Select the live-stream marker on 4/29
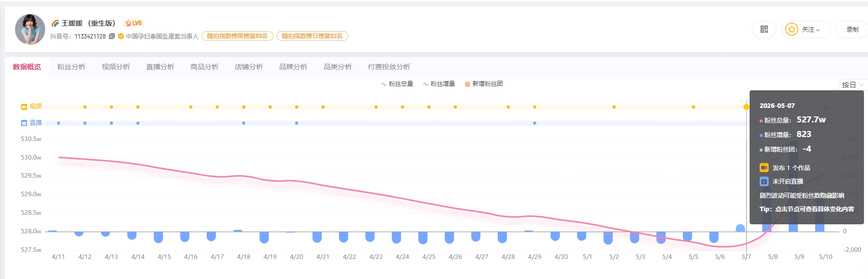This screenshot has width=868, height=279. [535, 123]
